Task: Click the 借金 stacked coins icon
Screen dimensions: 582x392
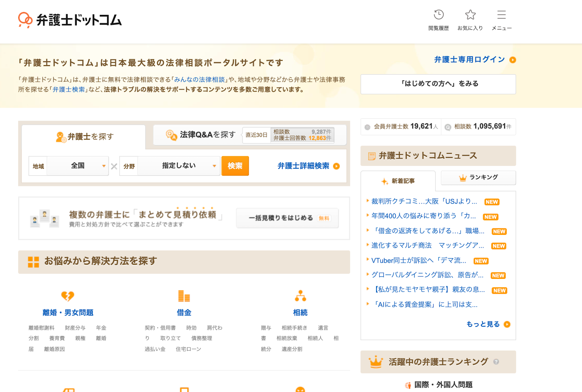Action: (x=184, y=296)
